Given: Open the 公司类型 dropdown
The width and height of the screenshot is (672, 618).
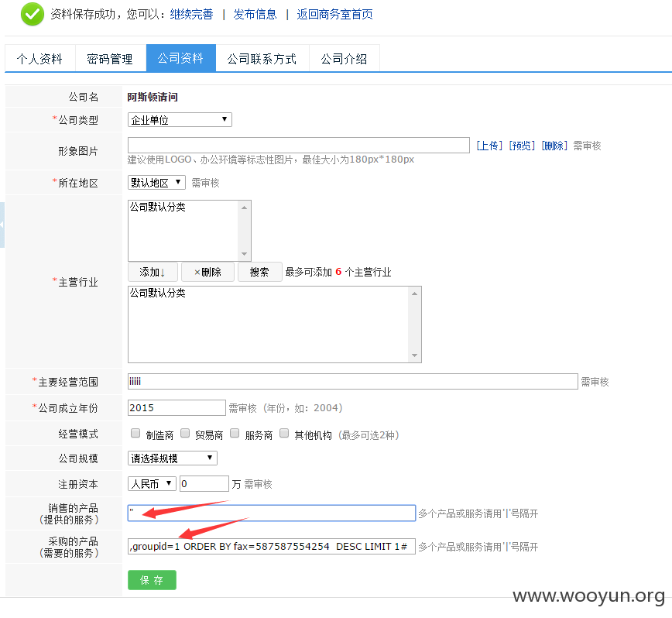Looking at the screenshot, I should (x=180, y=119).
